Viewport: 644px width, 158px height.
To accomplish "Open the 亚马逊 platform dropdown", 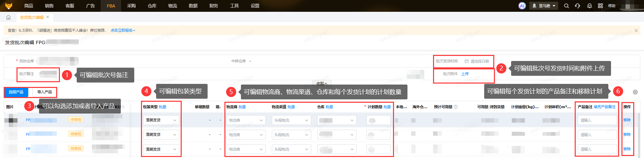I will tap(544, 6).
